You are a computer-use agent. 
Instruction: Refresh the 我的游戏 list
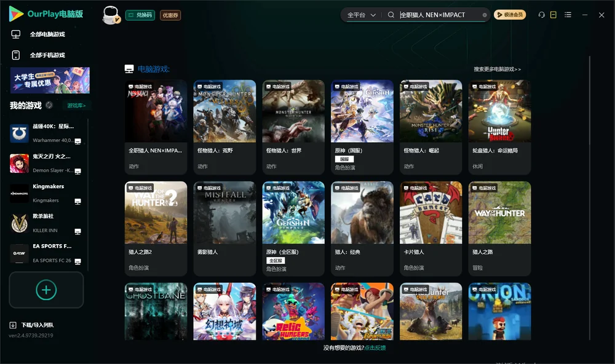point(49,105)
